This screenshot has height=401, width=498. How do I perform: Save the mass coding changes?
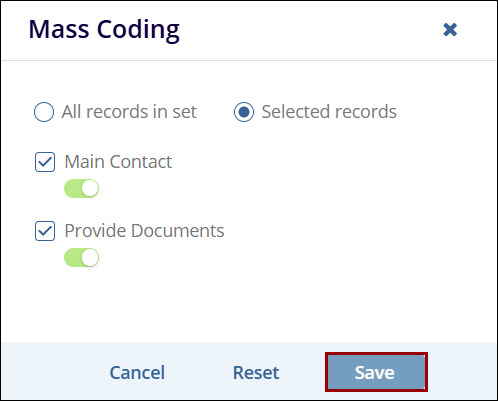coord(376,372)
